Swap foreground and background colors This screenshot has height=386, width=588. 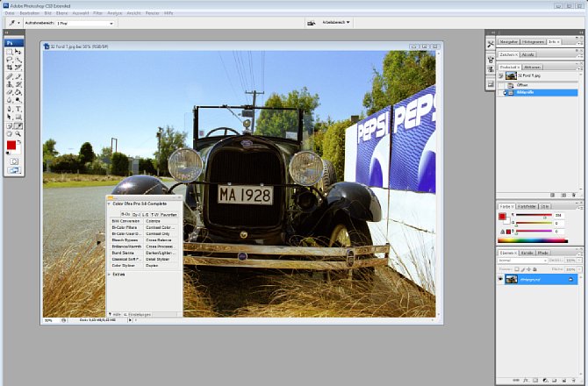(x=19, y=142)
